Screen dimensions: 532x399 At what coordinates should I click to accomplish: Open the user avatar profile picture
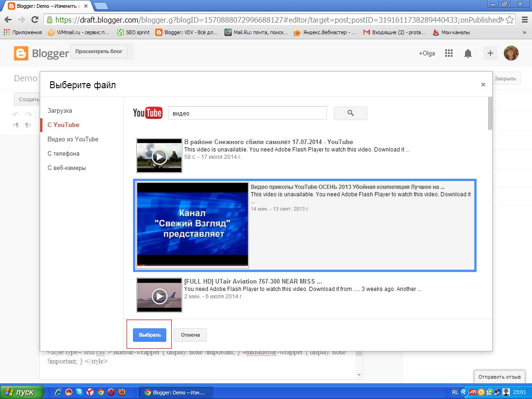pyautogui.click(x=511, y=53)
